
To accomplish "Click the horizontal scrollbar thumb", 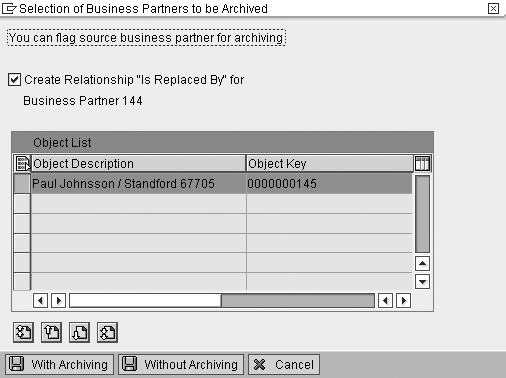I will point(145,301).
